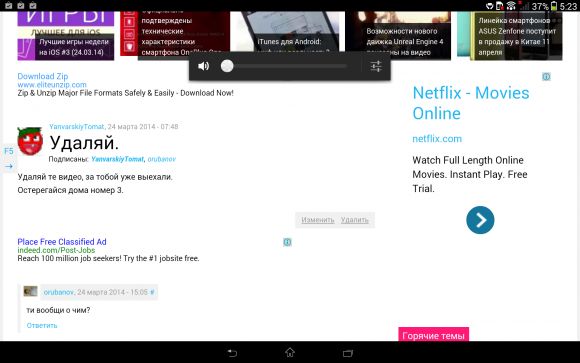This screenshot has height=363, width=580.
Task: Open the Download Zip ad link
Action: [x=43, y=76]
